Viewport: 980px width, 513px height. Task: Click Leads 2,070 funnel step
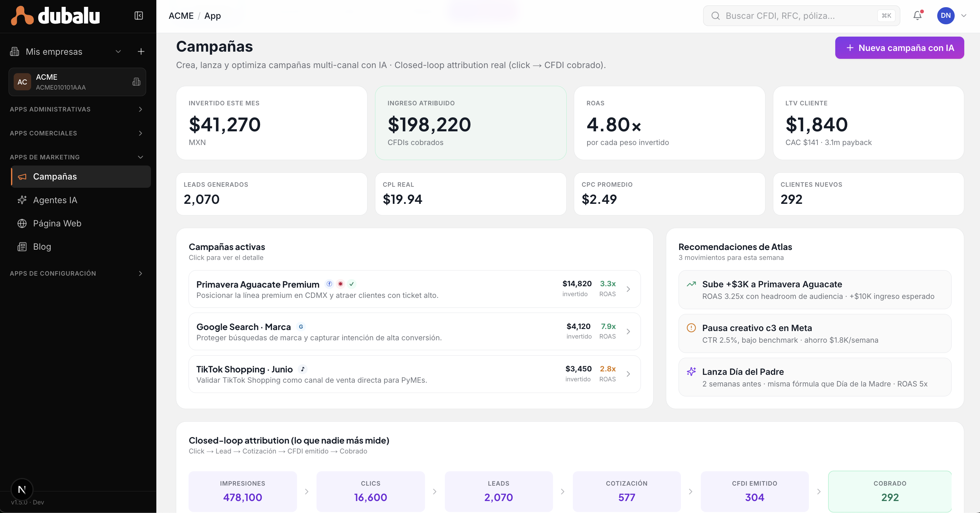pyautogui.click(x=498, y=491)
